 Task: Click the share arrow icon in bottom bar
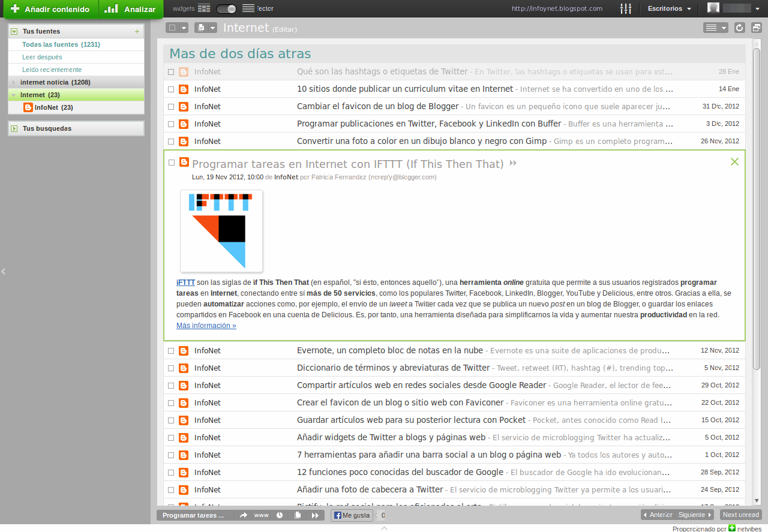click(244, 515)
